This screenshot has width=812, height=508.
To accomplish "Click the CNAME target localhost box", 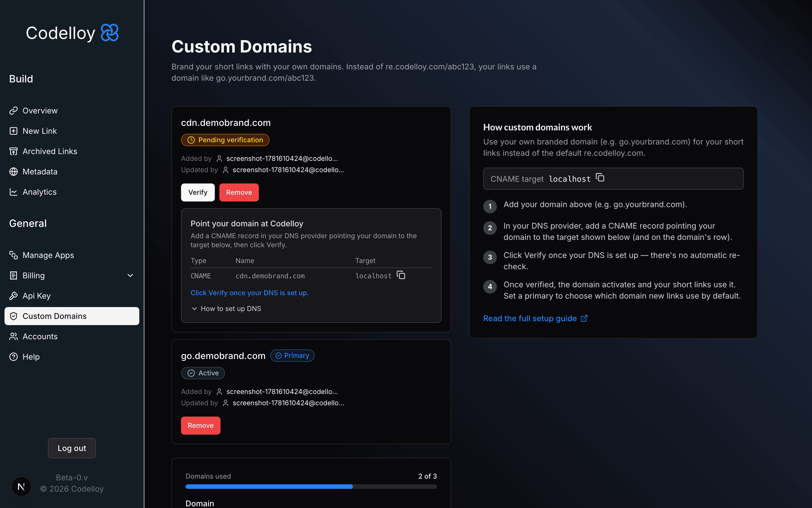I will pos(613,179).
